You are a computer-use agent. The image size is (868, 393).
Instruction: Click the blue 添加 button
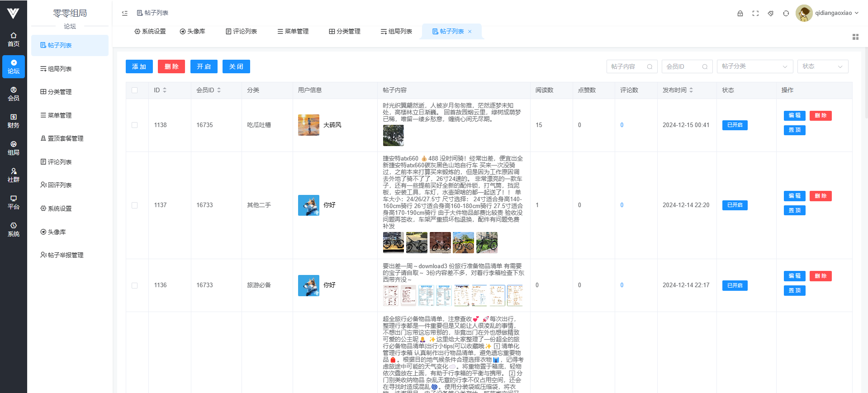coord(139,66)
